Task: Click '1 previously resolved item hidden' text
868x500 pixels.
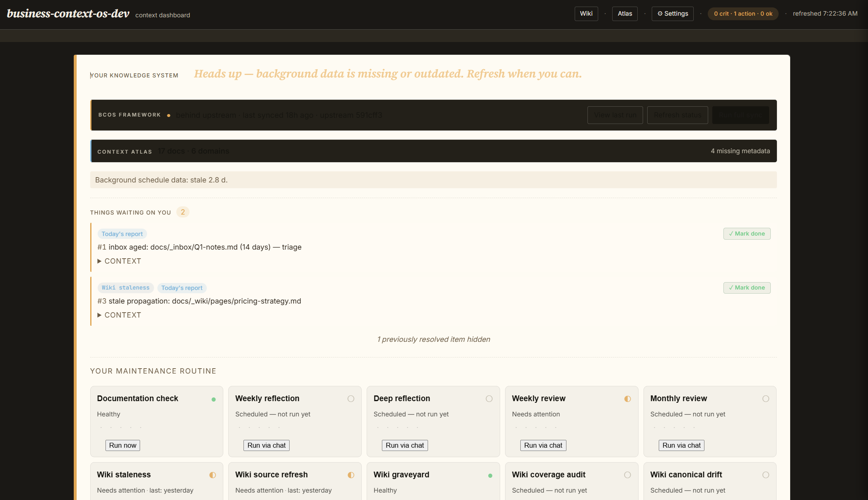Action: point(433,339)
